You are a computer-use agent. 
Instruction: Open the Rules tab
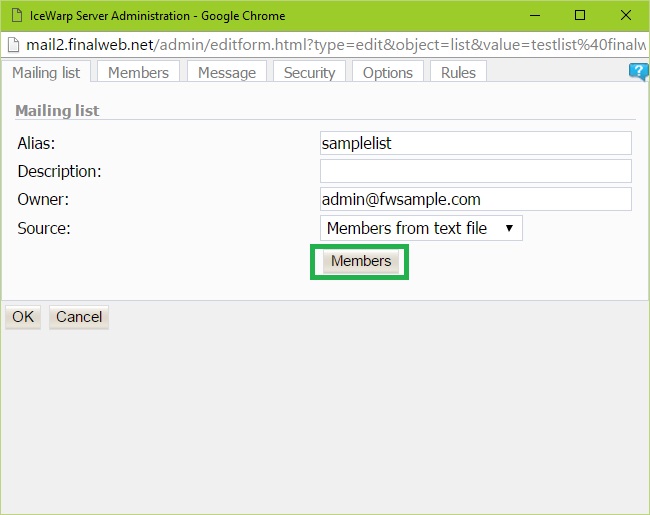(x=458, y=72)
